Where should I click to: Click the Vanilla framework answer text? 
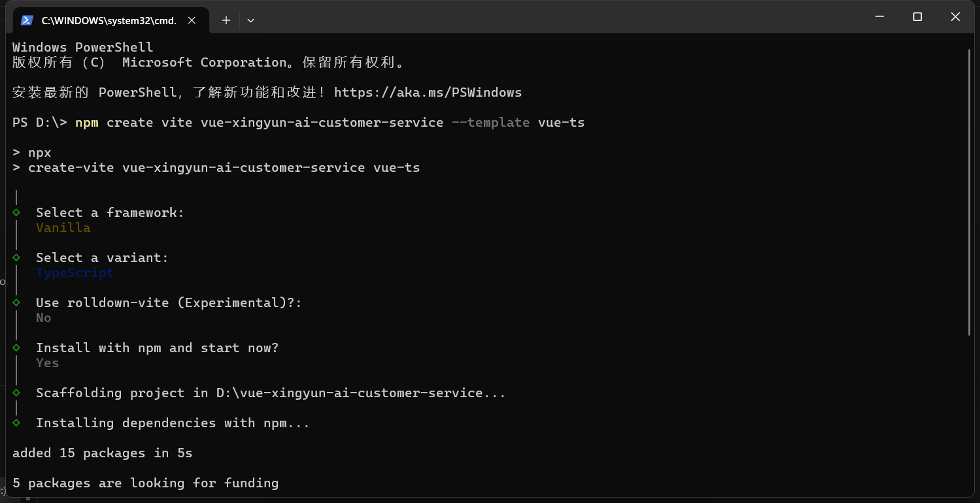click(x=63, y=228)
